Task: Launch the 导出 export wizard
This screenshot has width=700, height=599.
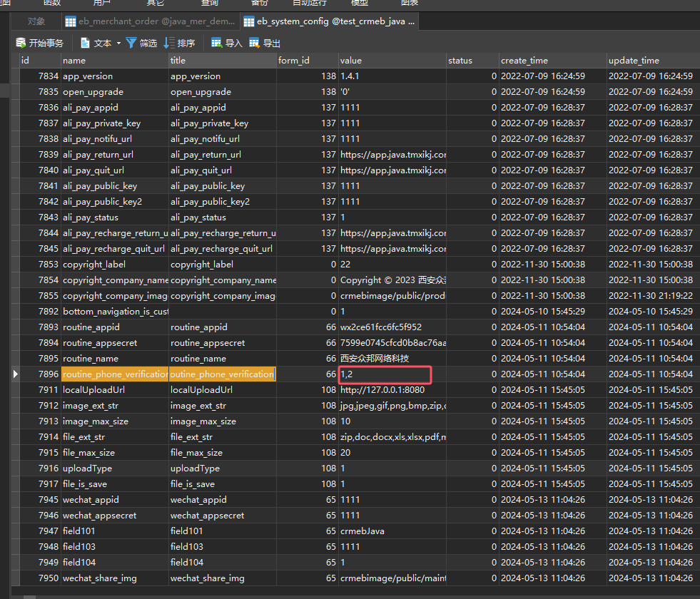Action: (x=264, y=43)
